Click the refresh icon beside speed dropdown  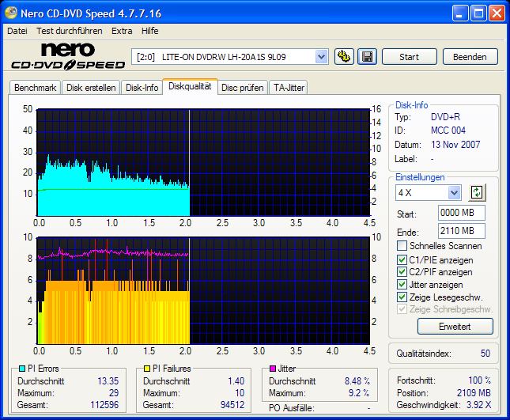476,192
